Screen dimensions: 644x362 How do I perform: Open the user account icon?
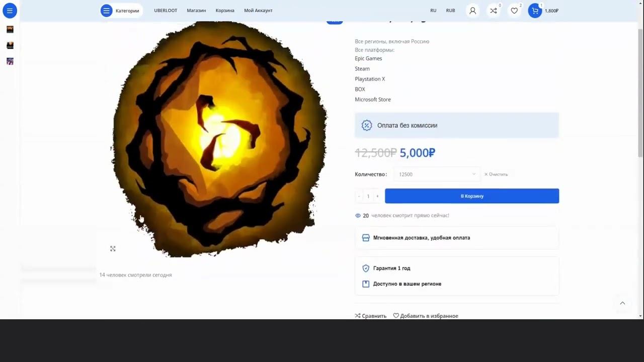(472, 11)
